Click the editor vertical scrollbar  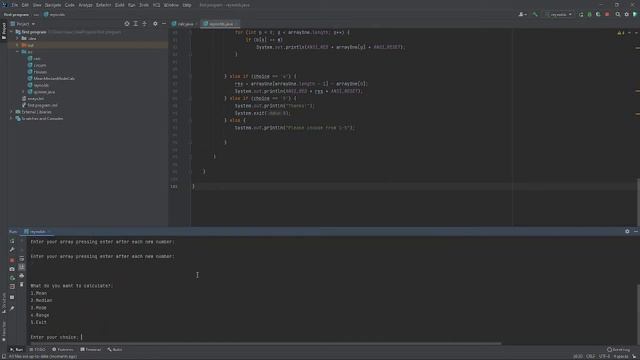tap(638, 202)
